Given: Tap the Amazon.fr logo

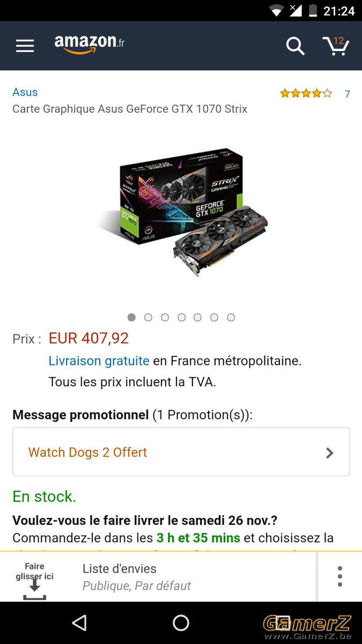Looking at the screenshot, I should point(90,44).
